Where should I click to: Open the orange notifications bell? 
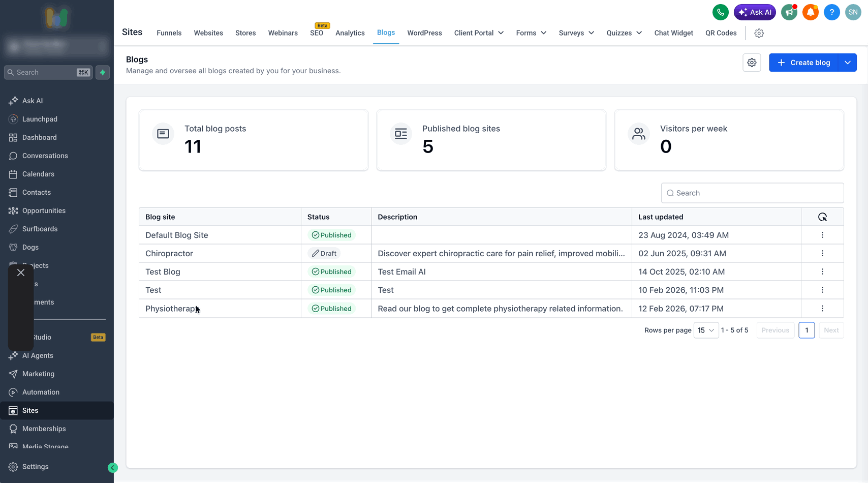pos(811,12)
